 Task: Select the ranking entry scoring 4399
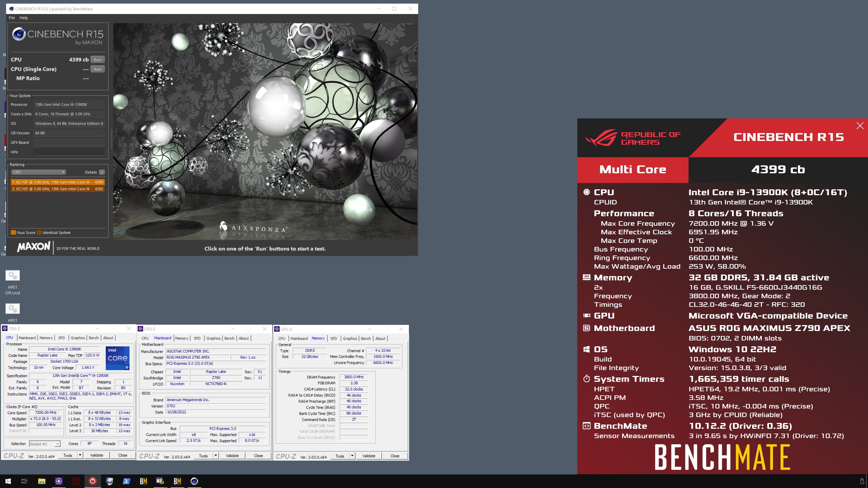pos(58,182)
